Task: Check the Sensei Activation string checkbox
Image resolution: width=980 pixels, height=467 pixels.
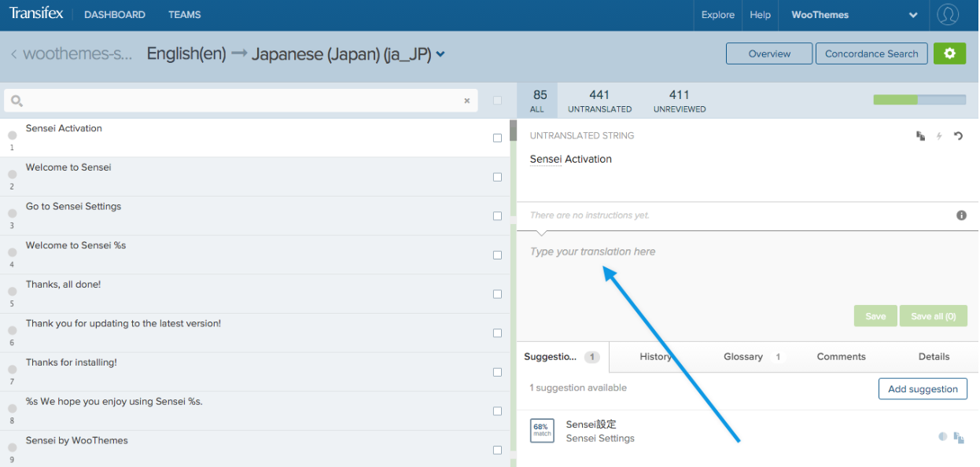Action: click(497, 138)
